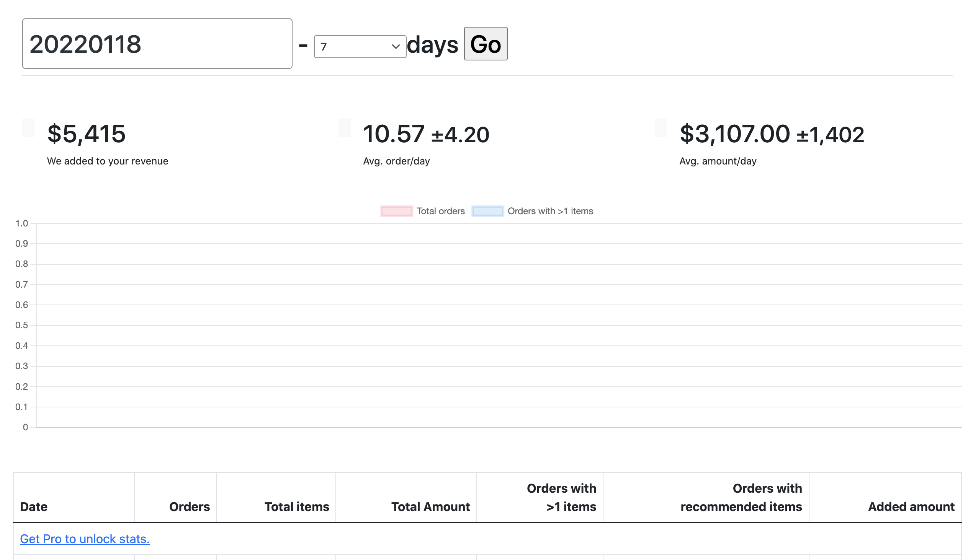
Task: Open the Get Pro to unlock stats link
Action: pyautogui.click(x=85, y=539)
